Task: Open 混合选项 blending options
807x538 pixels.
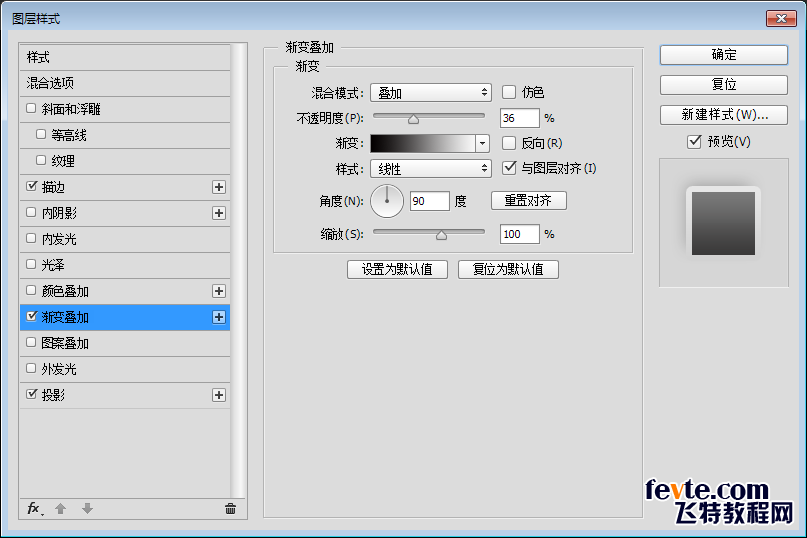Action: (x=125, y=83)
